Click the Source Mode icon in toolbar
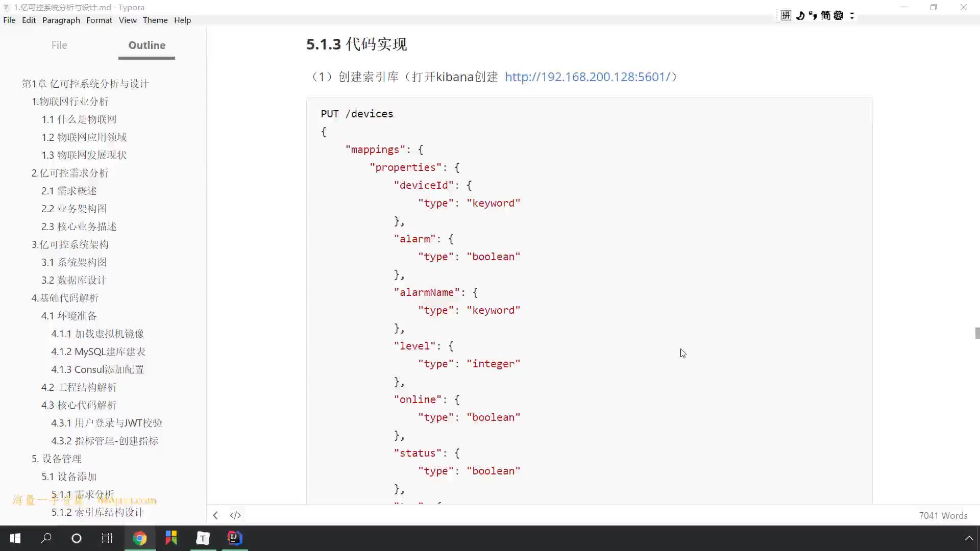This screenshot has height=551, width=980. pos(235,515)
